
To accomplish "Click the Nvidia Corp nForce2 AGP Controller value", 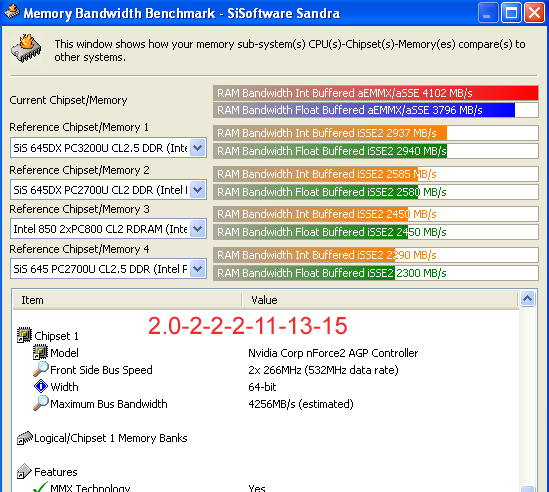I will [333, 353].
